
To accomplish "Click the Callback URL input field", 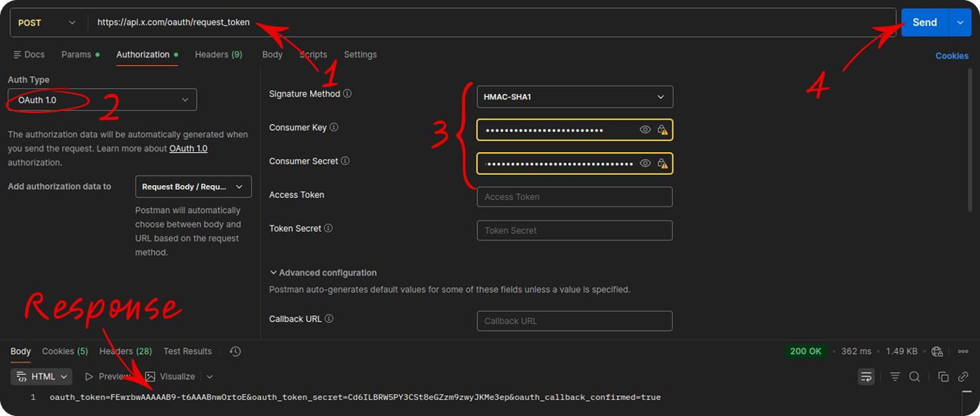I will [x=575, y=321].
